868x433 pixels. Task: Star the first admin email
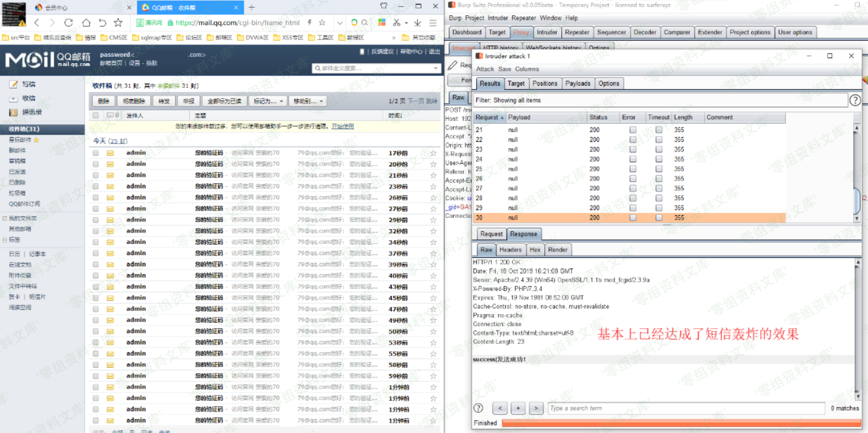(x=433, y=153)
